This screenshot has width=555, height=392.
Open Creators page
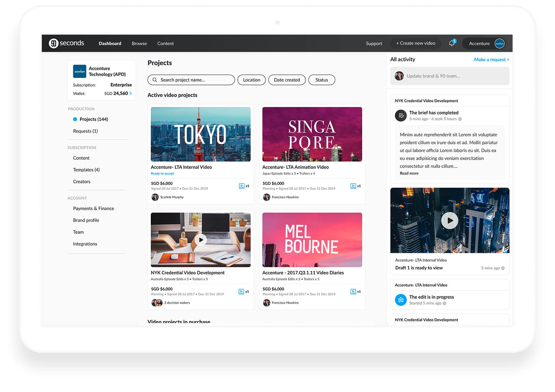click(82, 182)
